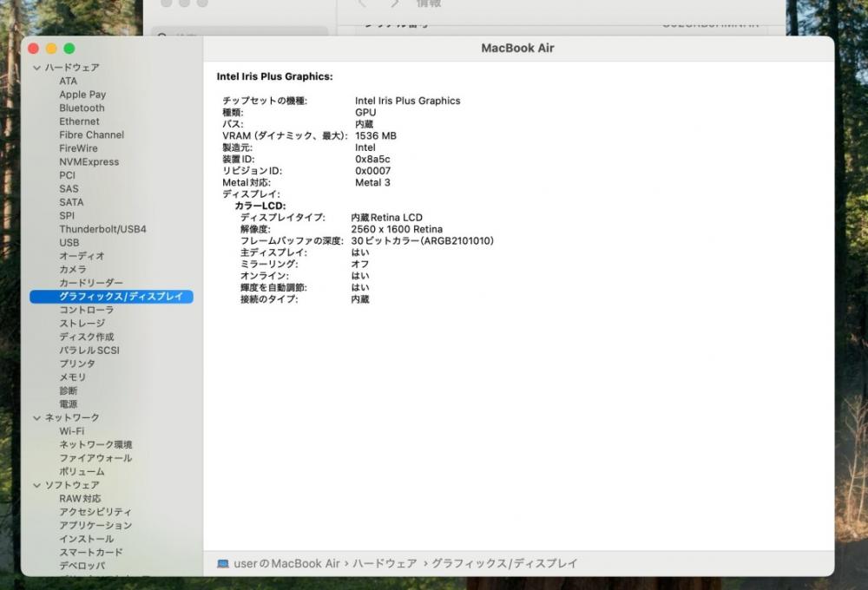Click ハードウェア in the bottom path bar

(x=384, y=564)
